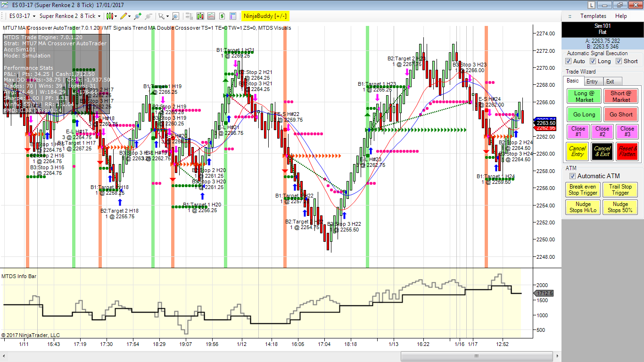Open the Help menu
The image size is (644, 362).
[621, 16]
